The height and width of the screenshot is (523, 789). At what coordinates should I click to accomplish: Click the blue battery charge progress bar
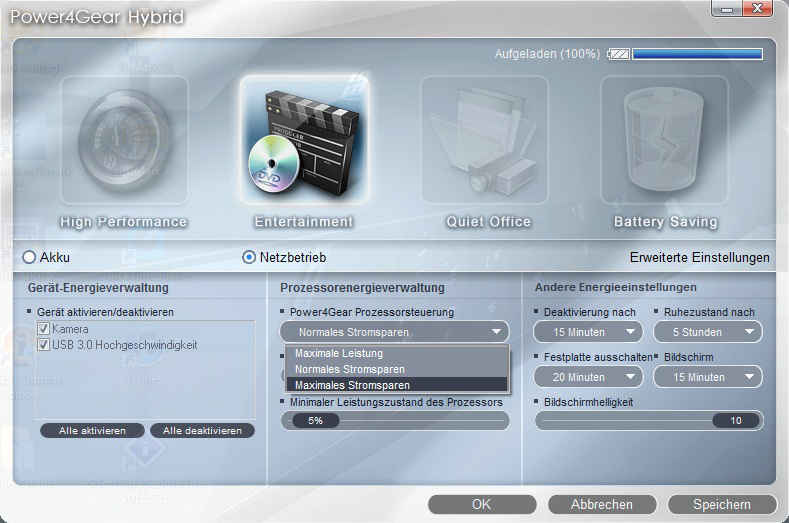tap(697, 54)
